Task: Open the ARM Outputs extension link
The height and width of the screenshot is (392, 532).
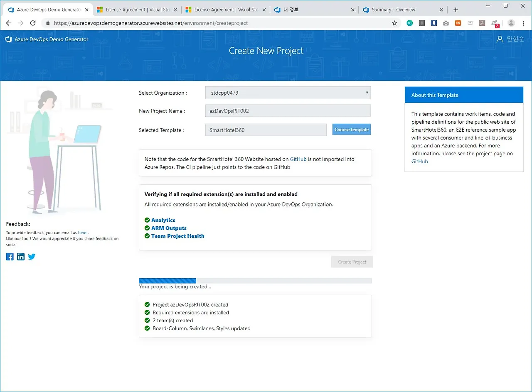Action: point(169,228)
